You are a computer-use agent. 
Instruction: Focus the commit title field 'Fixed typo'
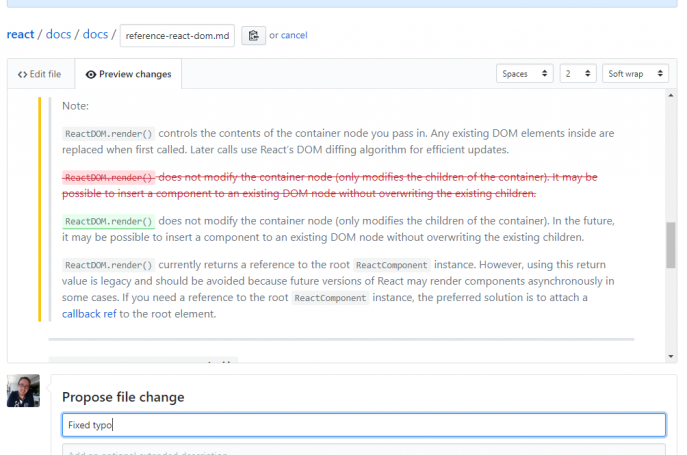364,425
